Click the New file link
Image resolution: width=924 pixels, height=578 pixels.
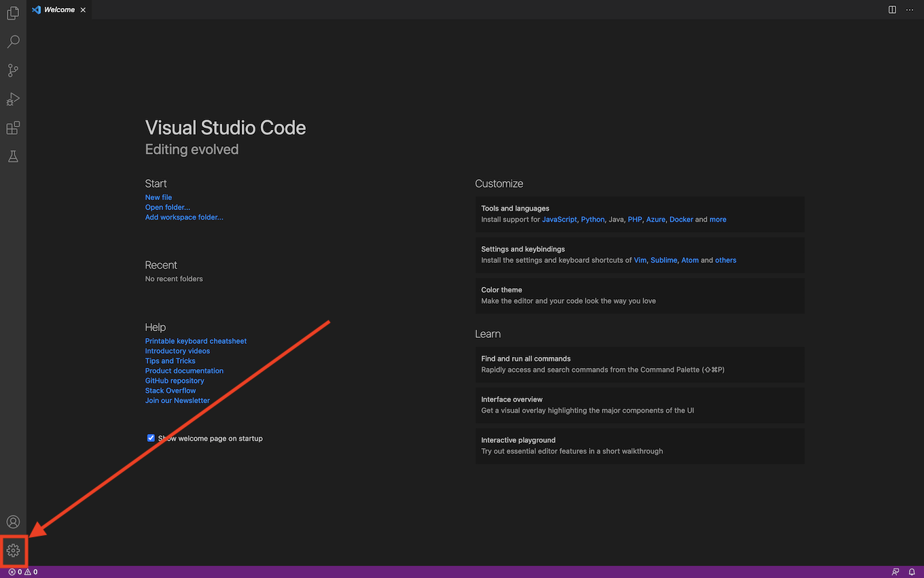pyautogui.click(x=158, y=197)
